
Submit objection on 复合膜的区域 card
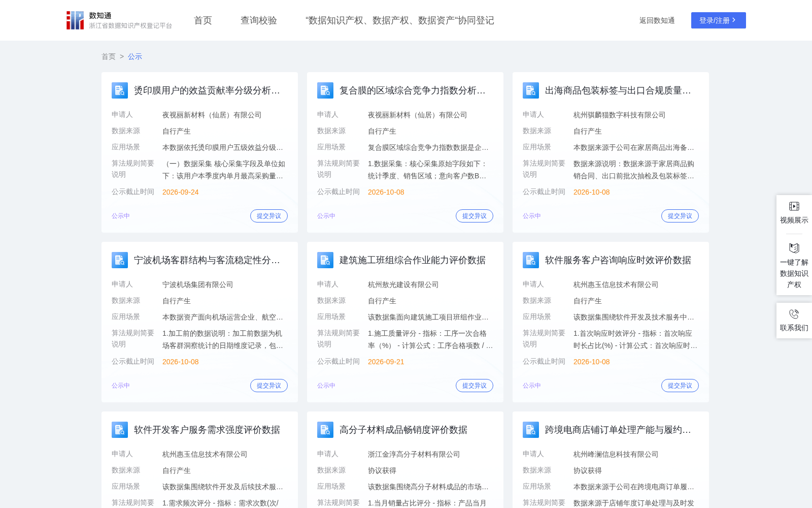475,216
